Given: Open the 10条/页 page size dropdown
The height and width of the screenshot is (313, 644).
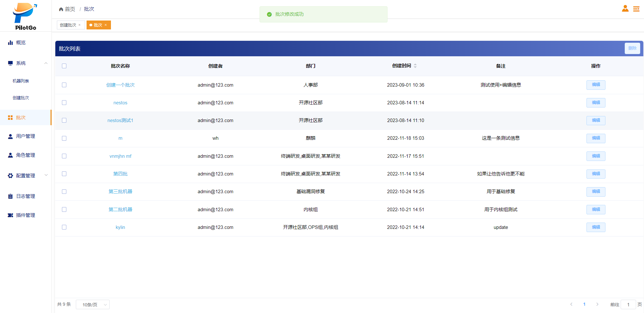Looking at the screenshot, I should tap(93, 305).
